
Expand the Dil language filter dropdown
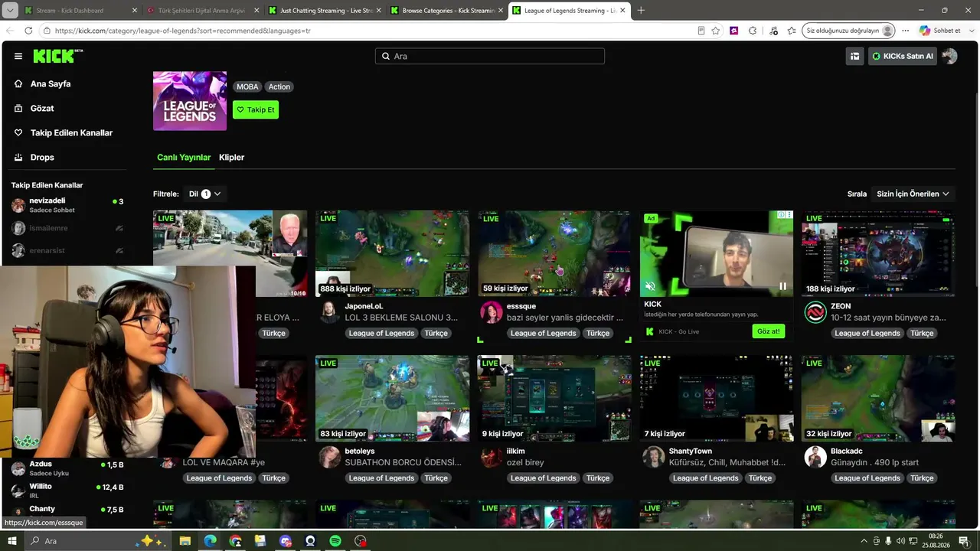pos(204,194)
